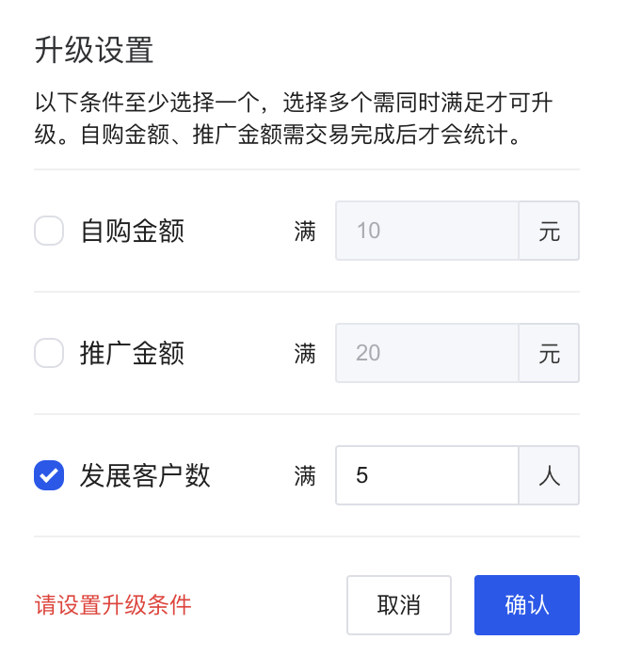This screenshot has width=625, height=672.
Task: Click the 元 unit next to 自购金额 field
Action: click(549, 231)
